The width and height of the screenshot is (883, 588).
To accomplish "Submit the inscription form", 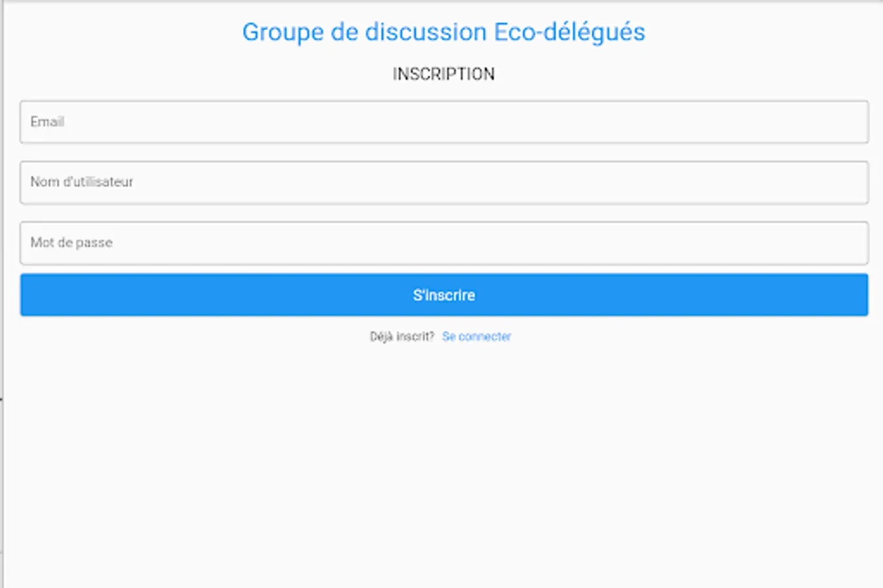I will coord(444,295).
